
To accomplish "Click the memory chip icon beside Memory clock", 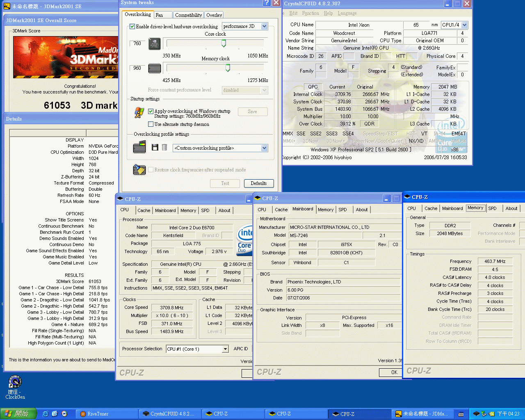I will click(154, 68).
